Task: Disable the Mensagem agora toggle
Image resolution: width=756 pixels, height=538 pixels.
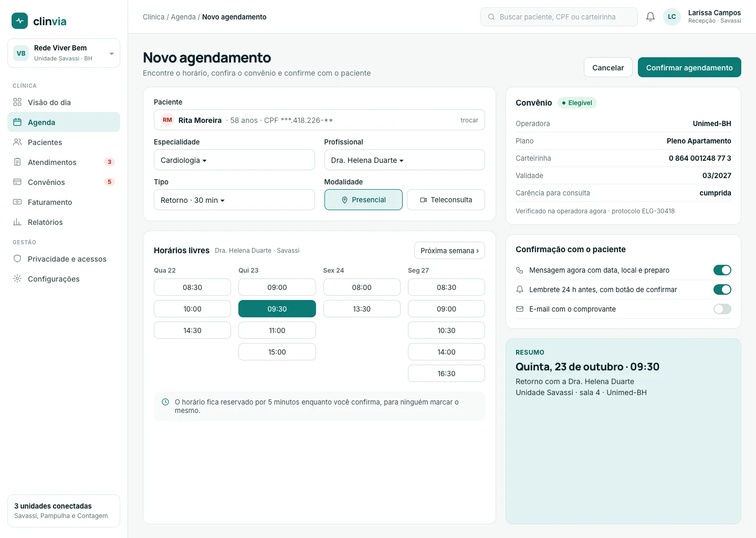Action: 722,270
